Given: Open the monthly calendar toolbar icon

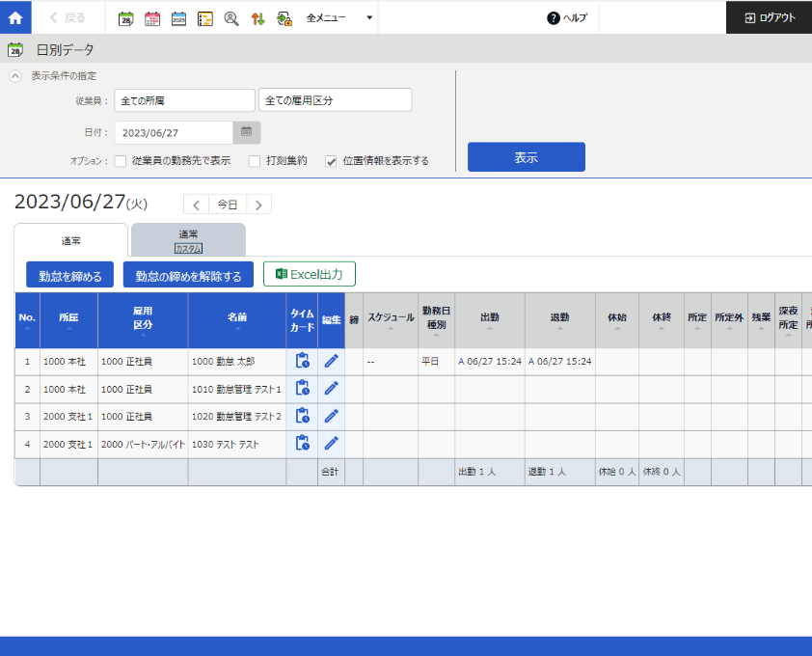Looking at the screenshot, I should 152,19.
